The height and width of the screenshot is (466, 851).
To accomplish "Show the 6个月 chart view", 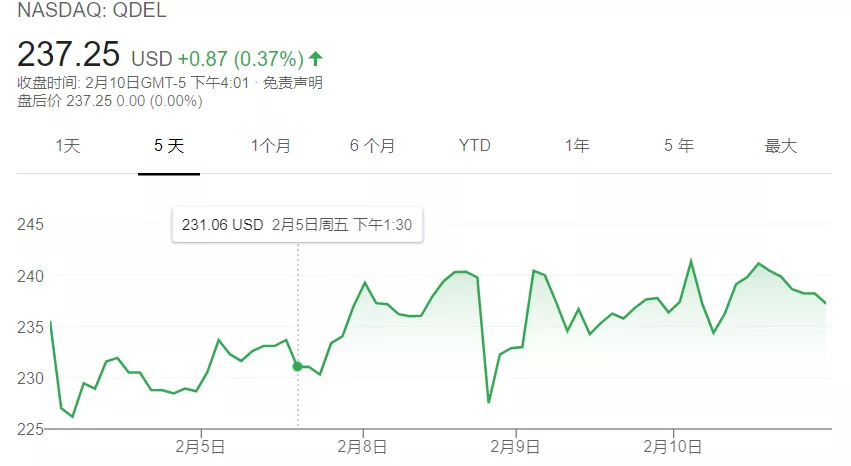I will tap(372, 146).
